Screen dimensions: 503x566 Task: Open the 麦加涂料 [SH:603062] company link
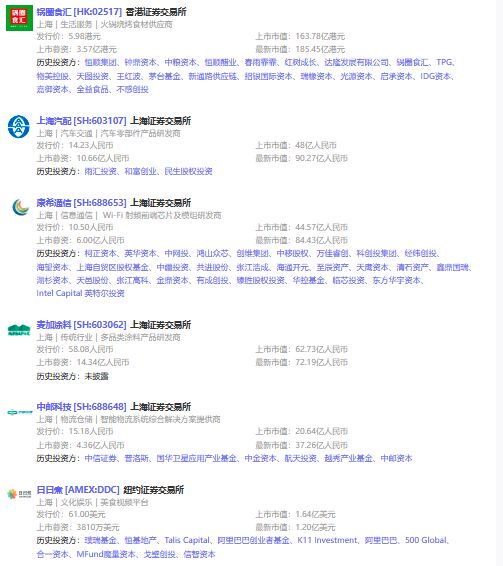pos(81,325)
